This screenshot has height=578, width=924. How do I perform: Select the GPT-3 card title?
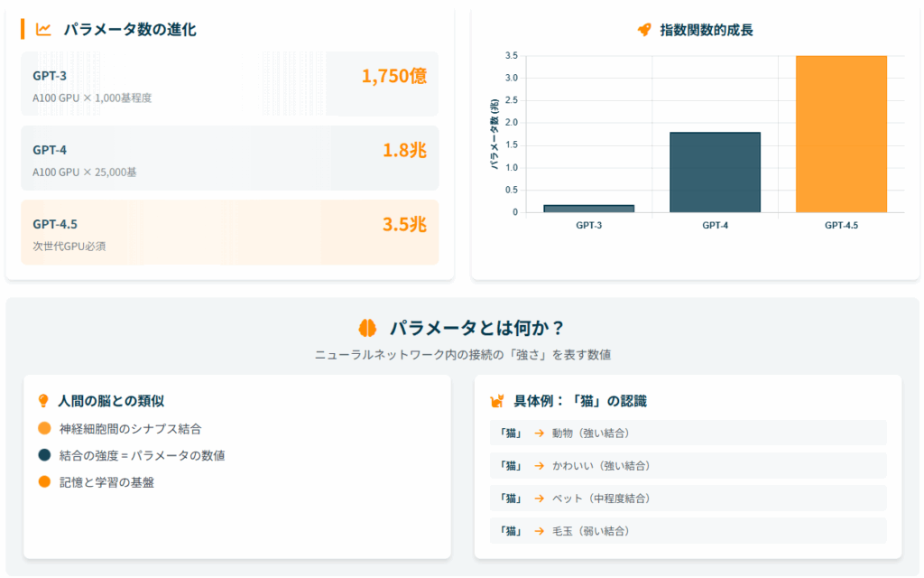coord(50,76)
